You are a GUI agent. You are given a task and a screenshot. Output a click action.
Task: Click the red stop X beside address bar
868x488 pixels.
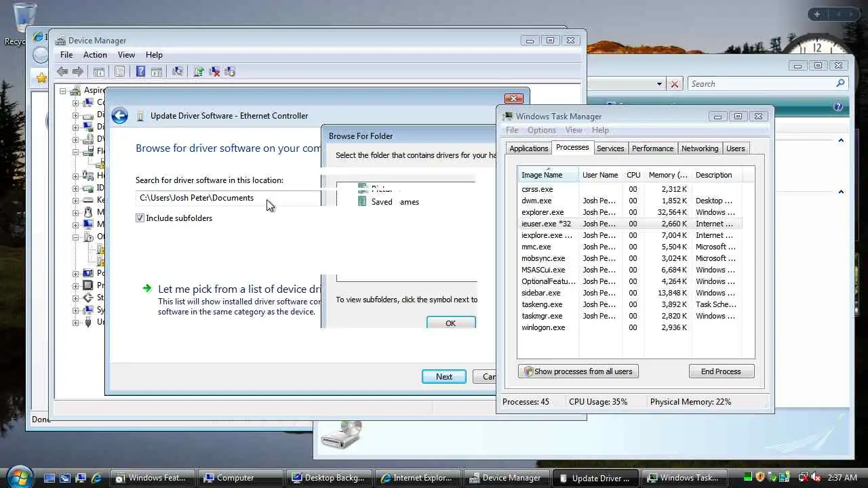point(674,84)
